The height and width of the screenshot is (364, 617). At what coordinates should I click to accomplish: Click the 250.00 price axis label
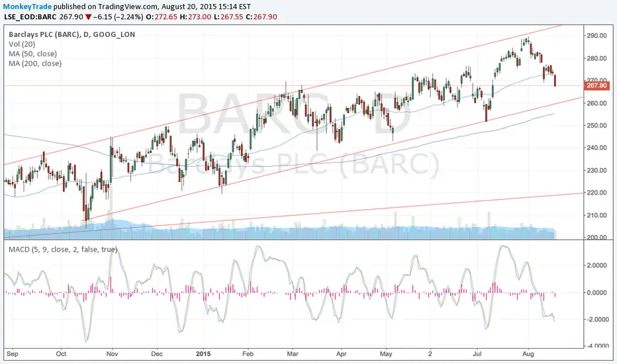(597, 126)
